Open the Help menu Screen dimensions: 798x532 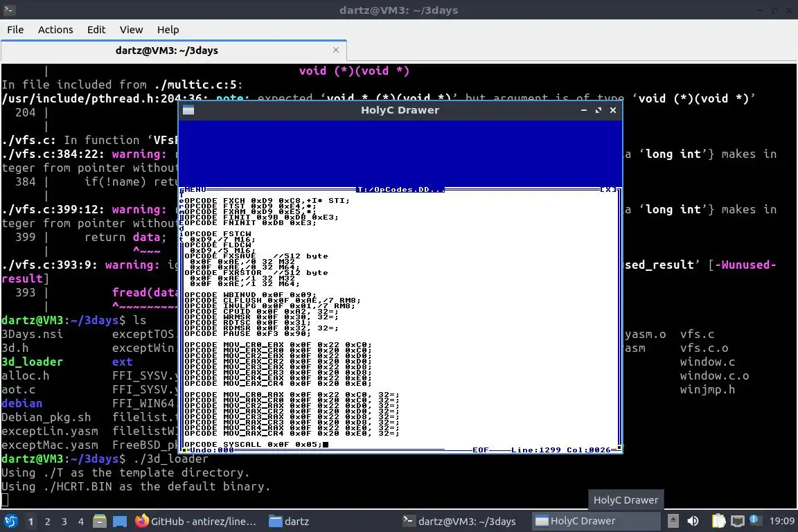(168, 30)
